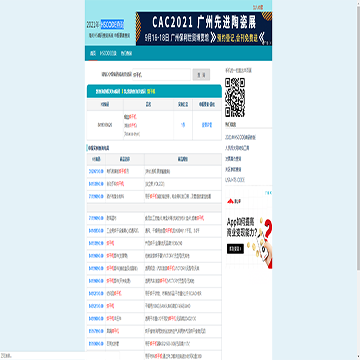The width and height of the screenshot is (360, 360).
Task: Open the HS code link in the first declaration-example row
Action: point(96,172)
